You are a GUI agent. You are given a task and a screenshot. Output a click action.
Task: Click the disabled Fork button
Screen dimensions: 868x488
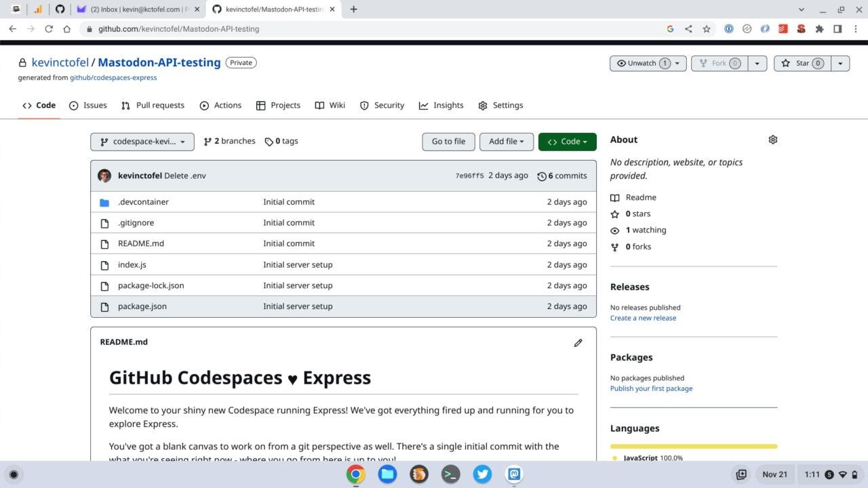point(719,63)
